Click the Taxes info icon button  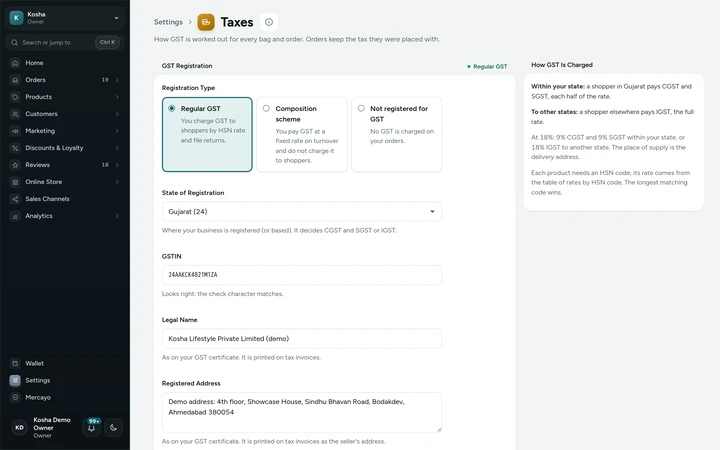point(269,22)
